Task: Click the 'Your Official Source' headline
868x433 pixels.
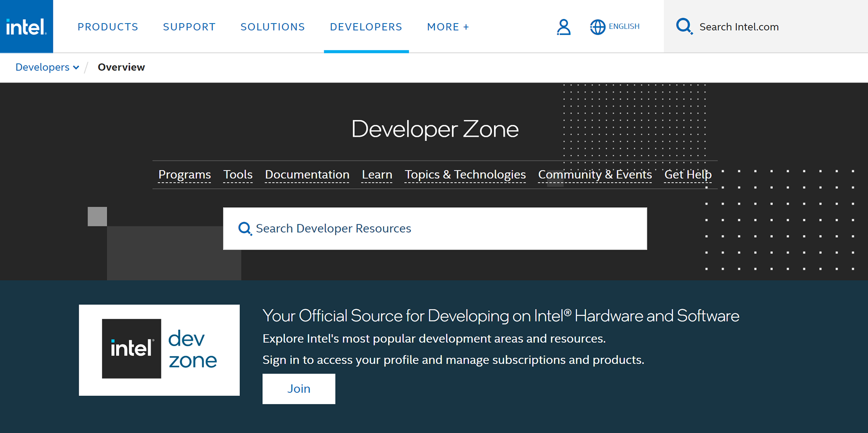Action: click(501, 316)
